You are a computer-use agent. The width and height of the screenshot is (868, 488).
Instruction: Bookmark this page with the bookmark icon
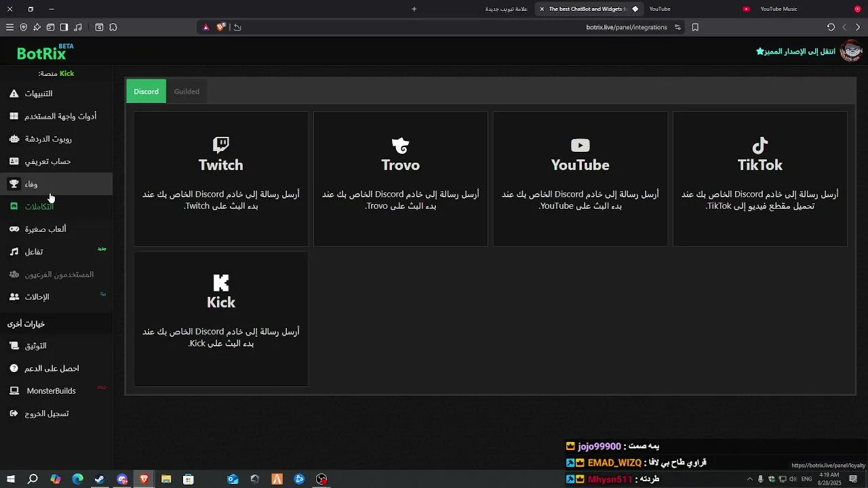point(695,27)
